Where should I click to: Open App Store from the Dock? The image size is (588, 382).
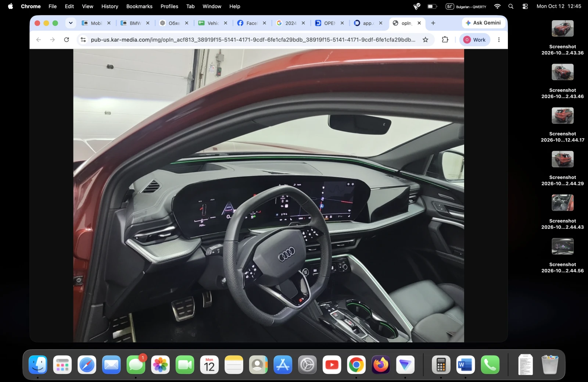tap(283, 365)
